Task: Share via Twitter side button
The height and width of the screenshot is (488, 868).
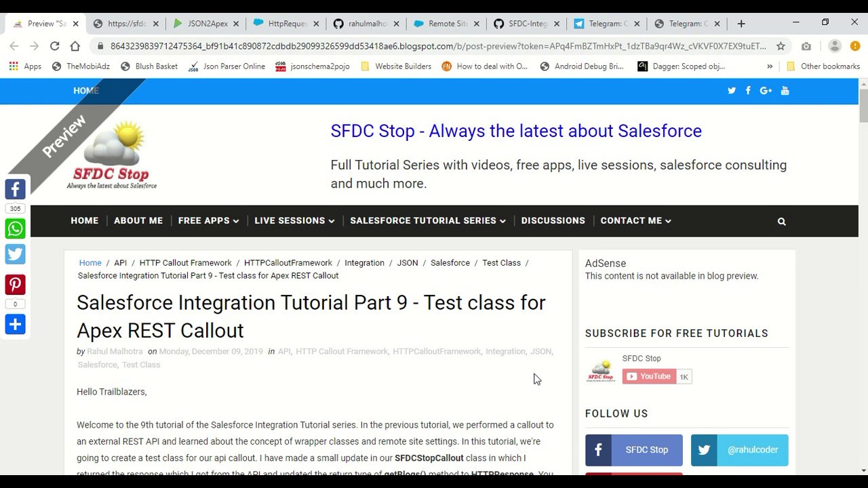Action: coord(15,254)
